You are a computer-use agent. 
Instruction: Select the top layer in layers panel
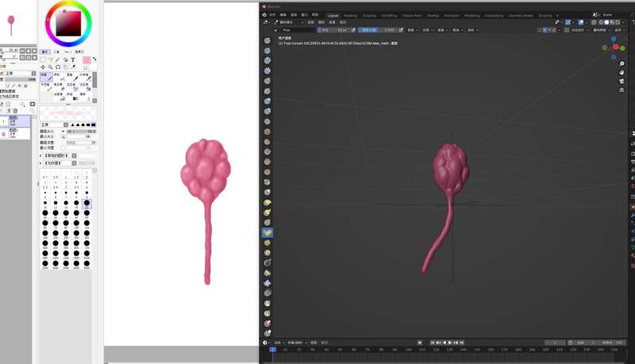16,121
